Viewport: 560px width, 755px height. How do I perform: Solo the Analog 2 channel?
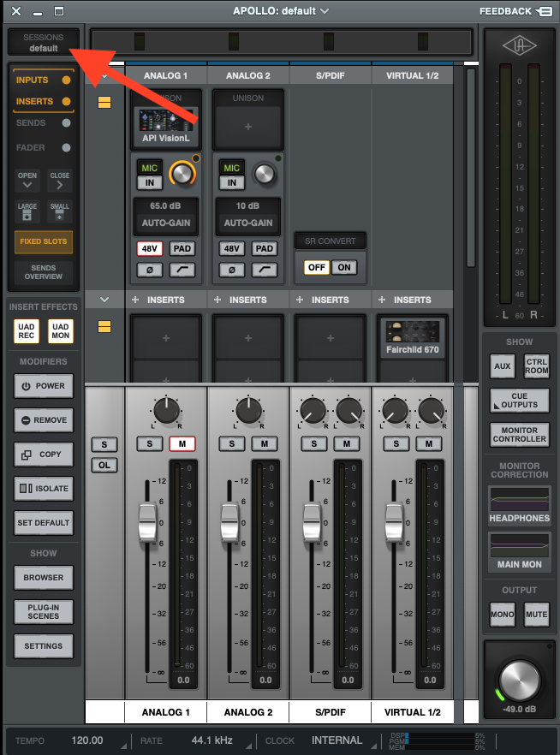tap(231, 444)
